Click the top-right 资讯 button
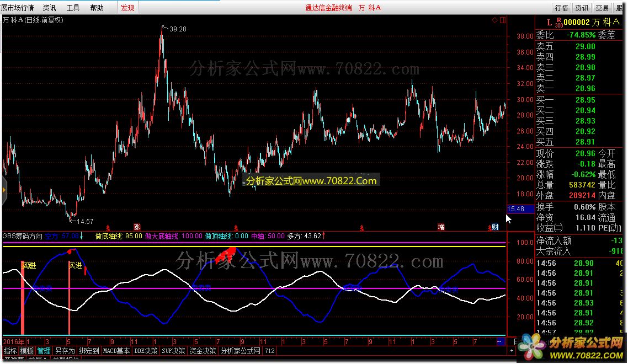Viewport: 628px width, 364px height. 582,8
